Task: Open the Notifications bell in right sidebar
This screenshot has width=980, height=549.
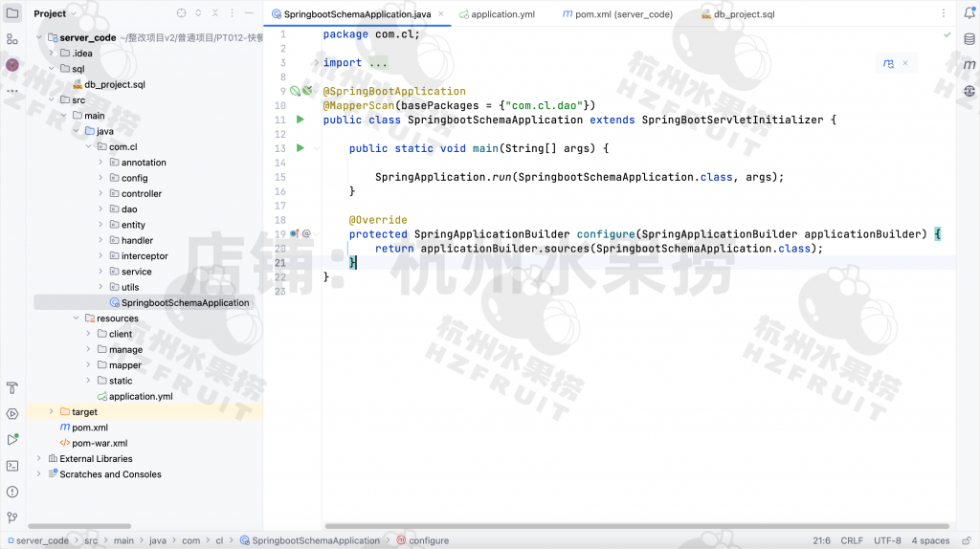Action: point(969,13)
